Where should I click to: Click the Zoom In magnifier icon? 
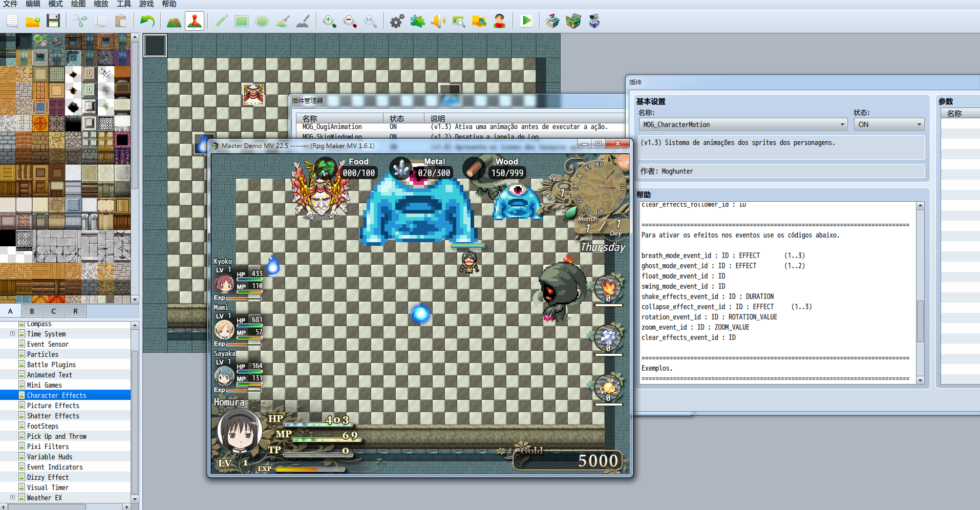pos(330,21)
